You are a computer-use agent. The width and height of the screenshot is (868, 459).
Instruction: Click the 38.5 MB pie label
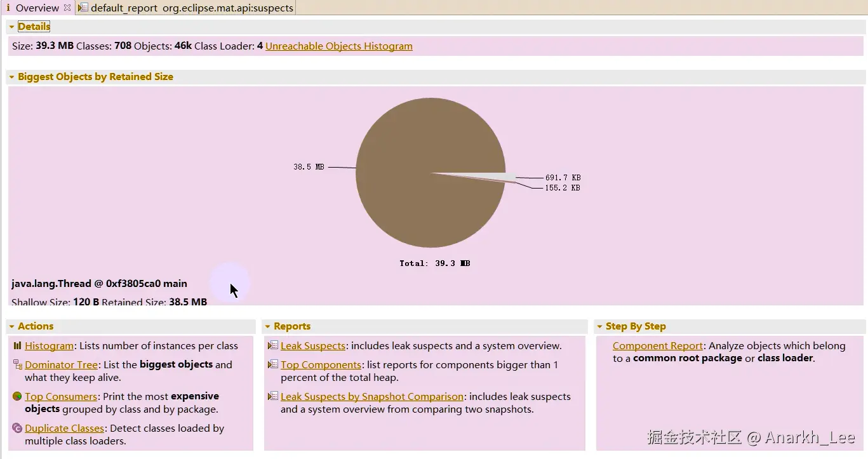click(309, 167)
